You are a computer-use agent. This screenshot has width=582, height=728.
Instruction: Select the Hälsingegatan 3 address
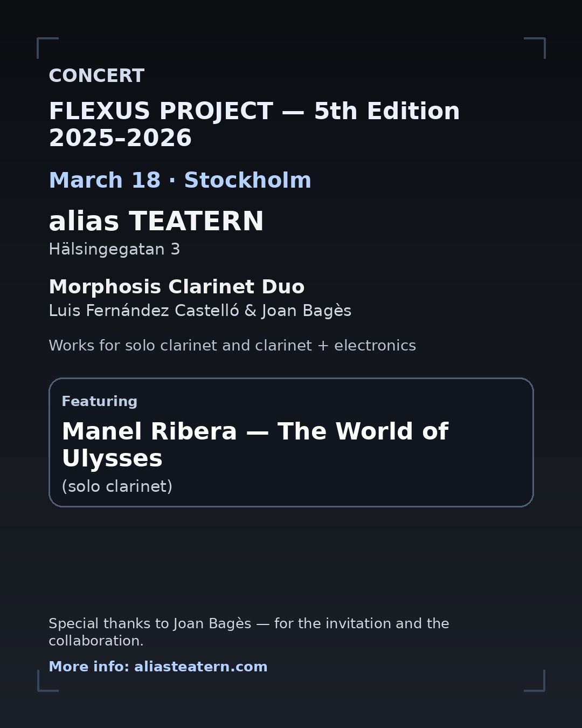114,250
